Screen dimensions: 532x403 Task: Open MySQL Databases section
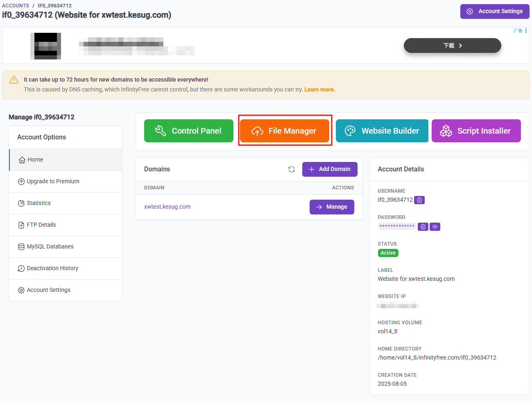tap(50, 247)
